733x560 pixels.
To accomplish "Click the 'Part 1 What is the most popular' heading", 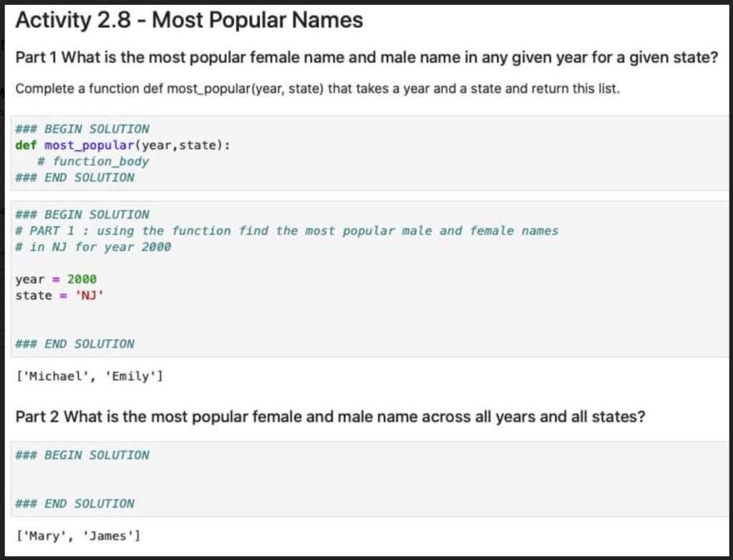I will 366,57.
